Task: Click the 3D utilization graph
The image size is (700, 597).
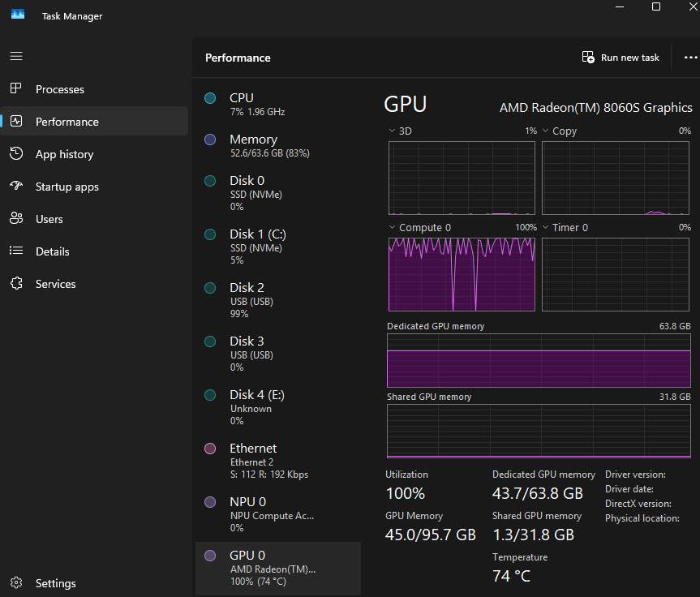Action: pos(462,178)
